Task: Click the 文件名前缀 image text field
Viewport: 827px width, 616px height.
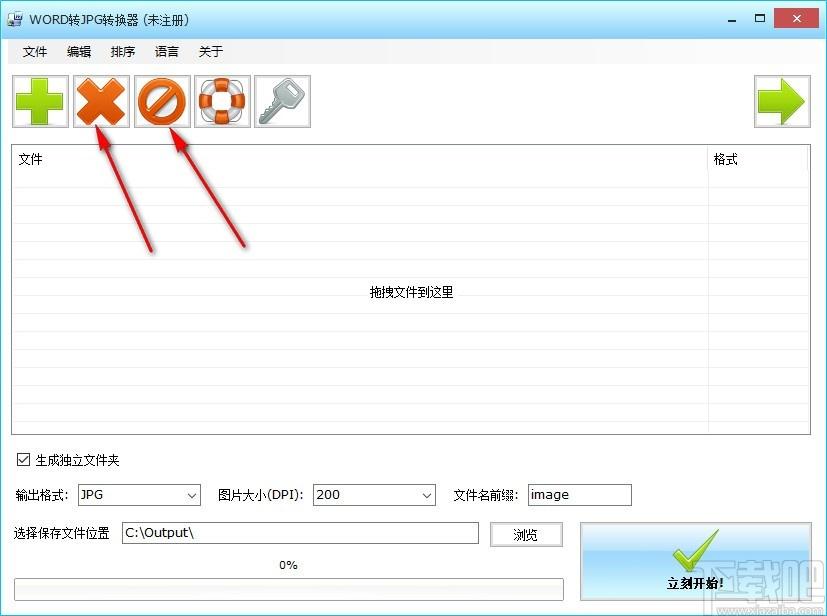Action: pyautogui.click(x=580, y=495)
